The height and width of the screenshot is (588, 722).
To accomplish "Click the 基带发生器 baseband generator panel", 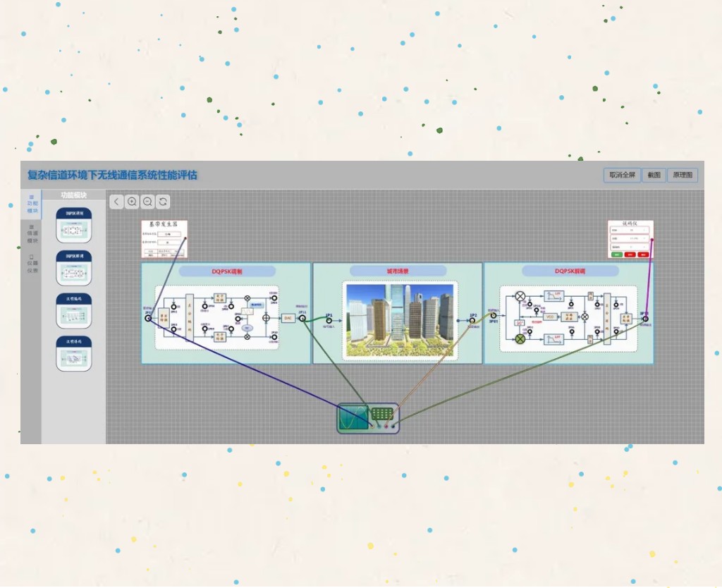I will 164,239.
